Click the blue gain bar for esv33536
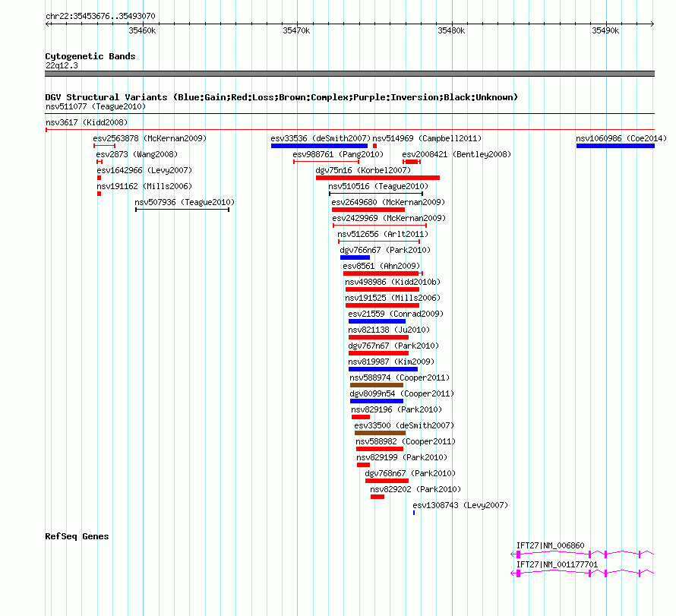Screen dimensions: 676x616 coord(319,146)
